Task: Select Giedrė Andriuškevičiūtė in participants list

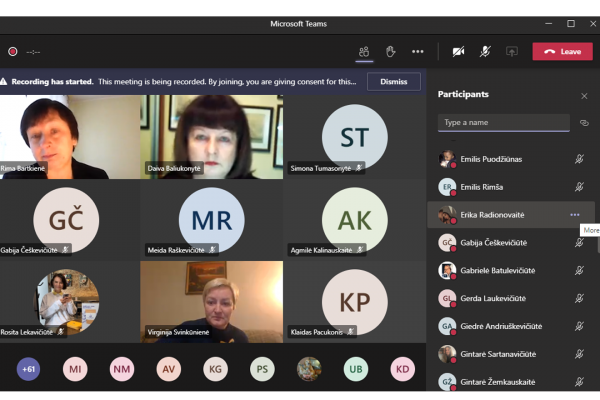Action: pos(511,327)
